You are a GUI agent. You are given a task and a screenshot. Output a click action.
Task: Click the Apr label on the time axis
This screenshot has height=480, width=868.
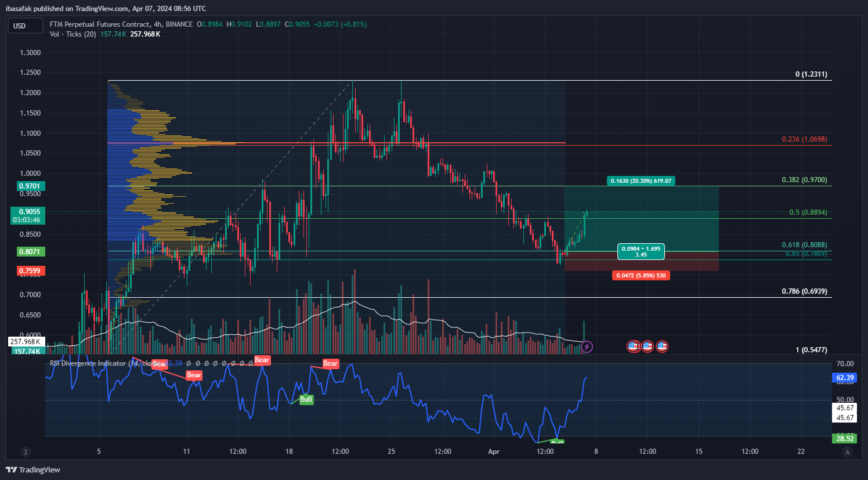tap(494, 452)
